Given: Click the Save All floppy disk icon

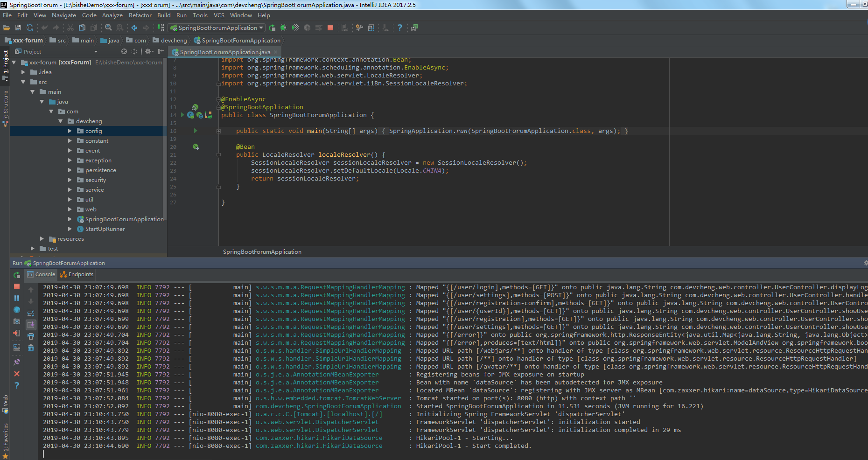Looking at the screenshot, I should (x=18, y=28).
